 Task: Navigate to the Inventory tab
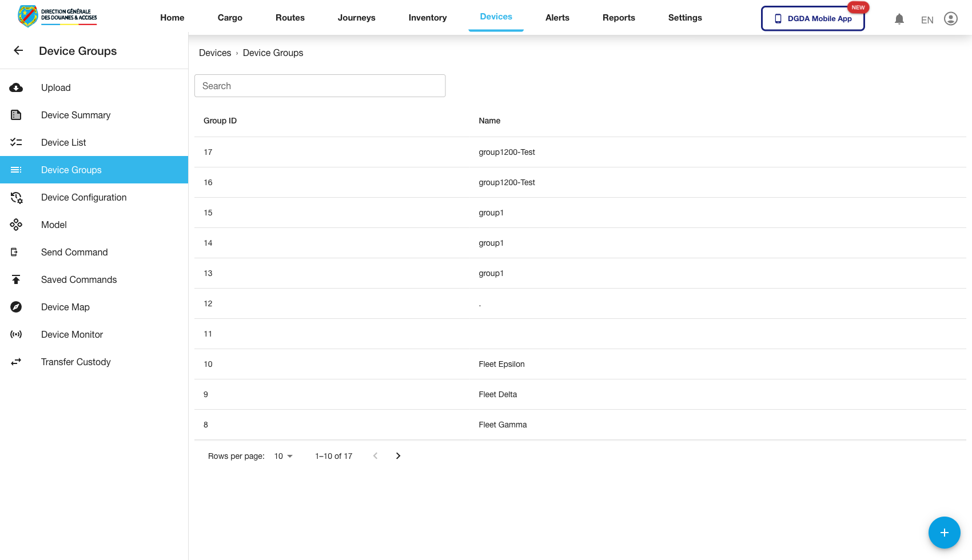[427, 18]
